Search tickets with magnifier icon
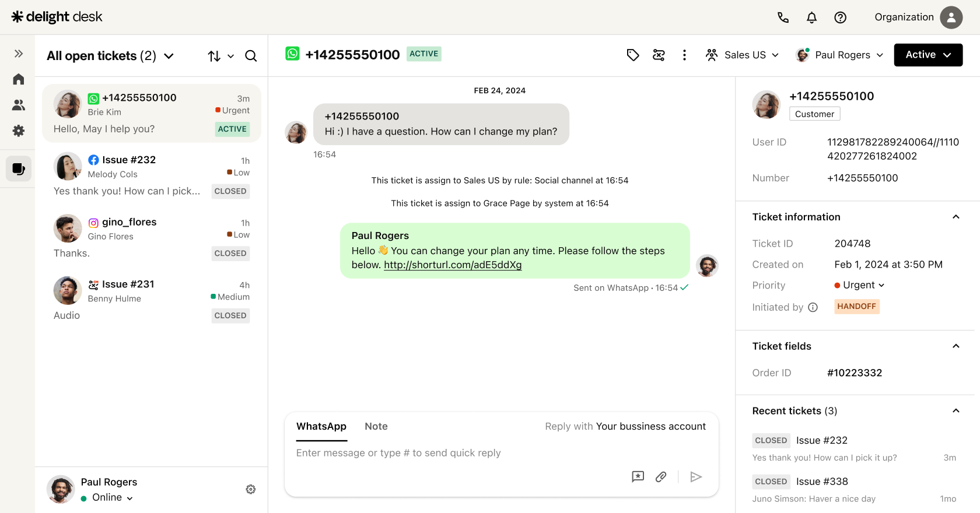 point(251,56)
